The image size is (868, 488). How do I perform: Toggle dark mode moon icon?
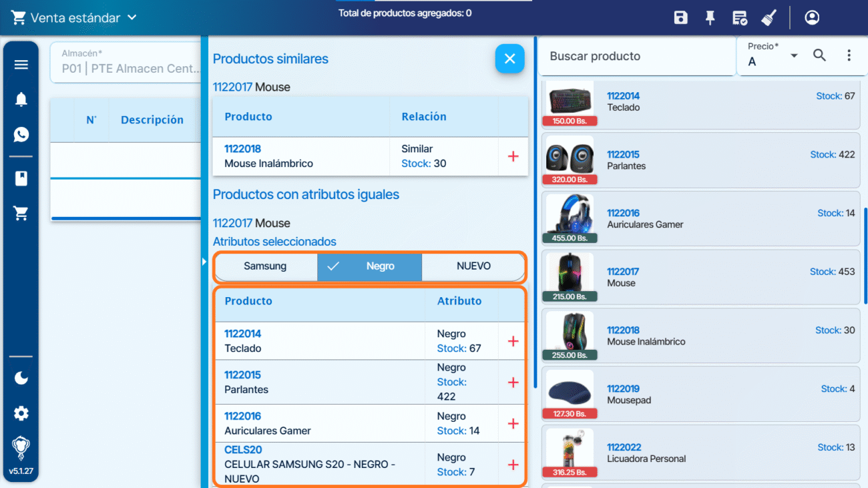[21, 379]
